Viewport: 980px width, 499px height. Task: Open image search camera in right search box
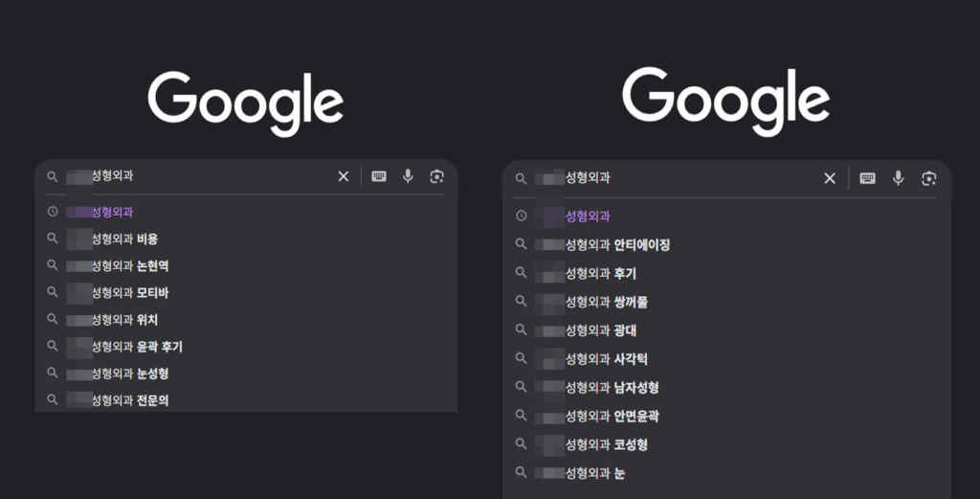tap(928, 178)
